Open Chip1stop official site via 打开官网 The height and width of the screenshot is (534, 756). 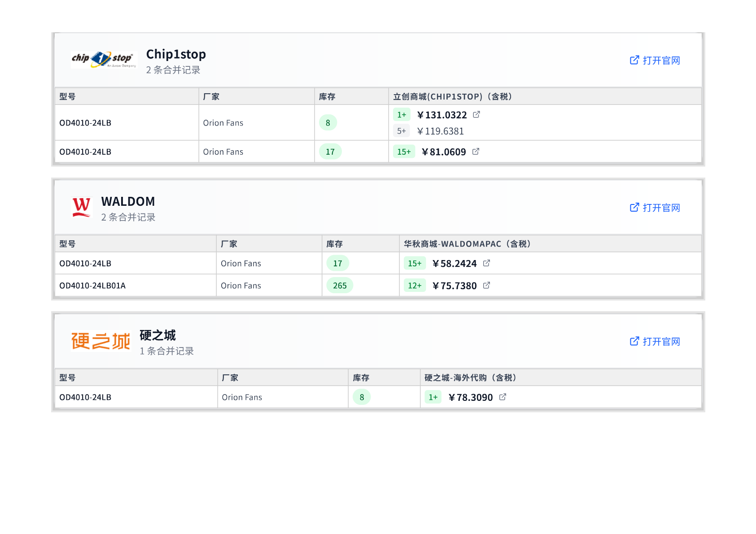click(x=661, y=61)
